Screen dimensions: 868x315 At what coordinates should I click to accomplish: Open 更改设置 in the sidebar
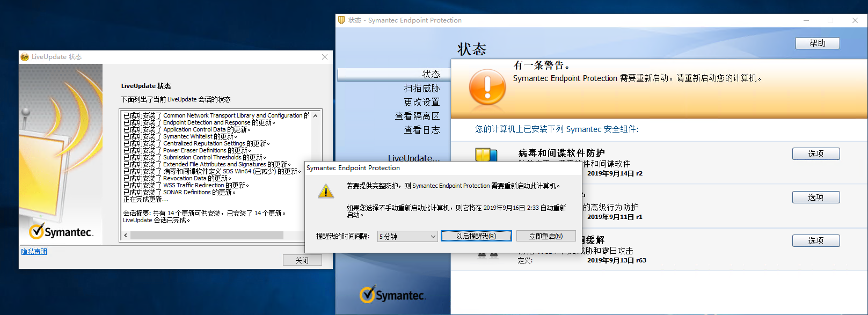point(422,101)
